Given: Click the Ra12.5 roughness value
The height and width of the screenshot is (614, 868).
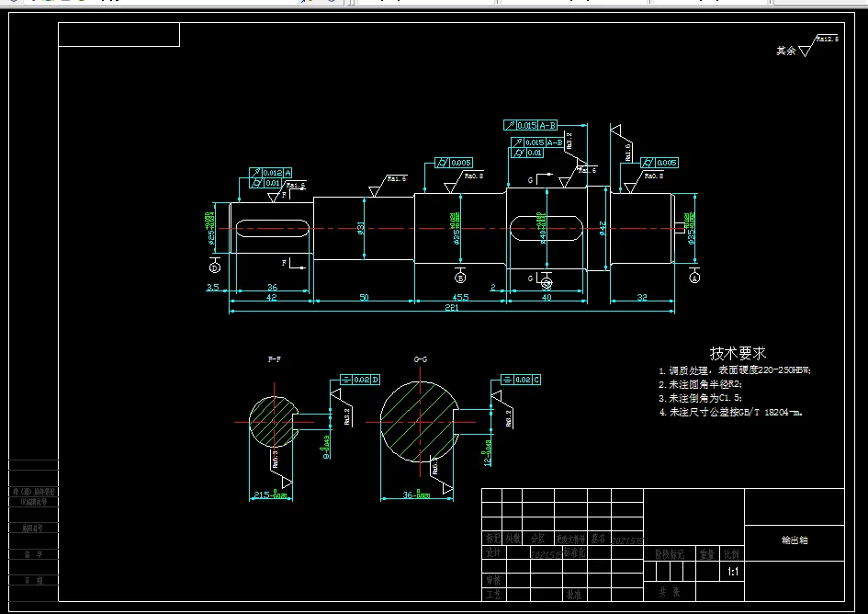Looking at the screenshot, I should tap(828, 39).
